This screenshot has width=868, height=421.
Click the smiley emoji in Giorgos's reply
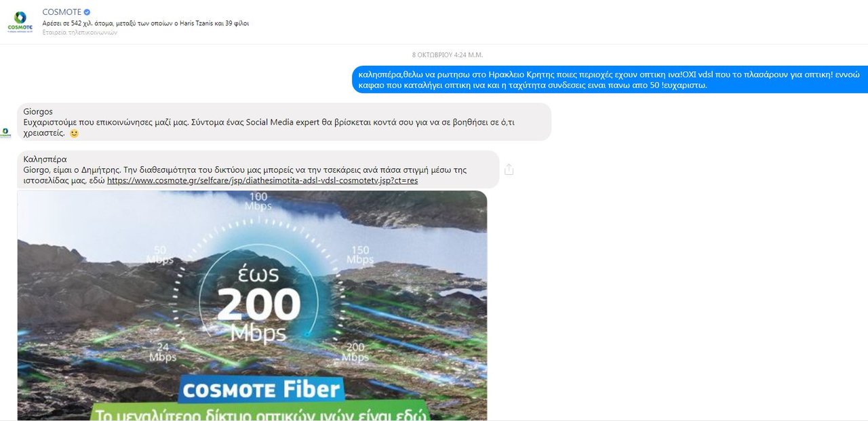click(x=75, y=134)
